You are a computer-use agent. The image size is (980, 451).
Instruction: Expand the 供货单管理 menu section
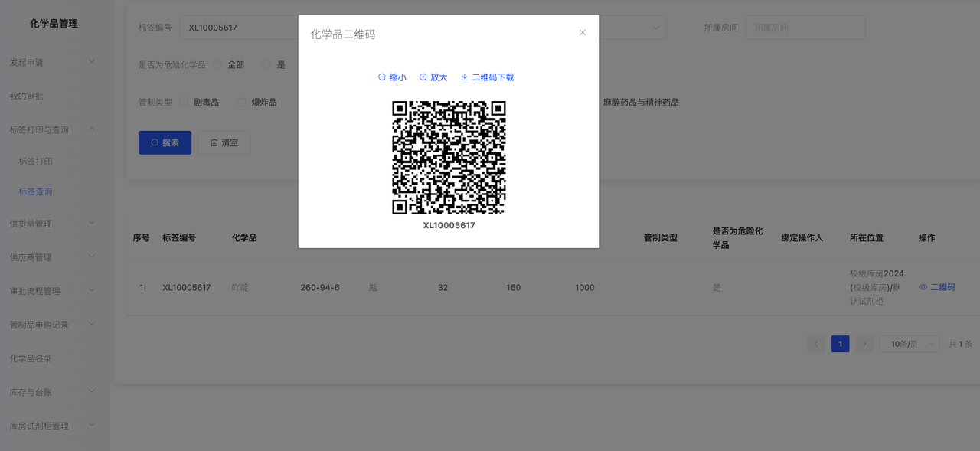[52, 224]
